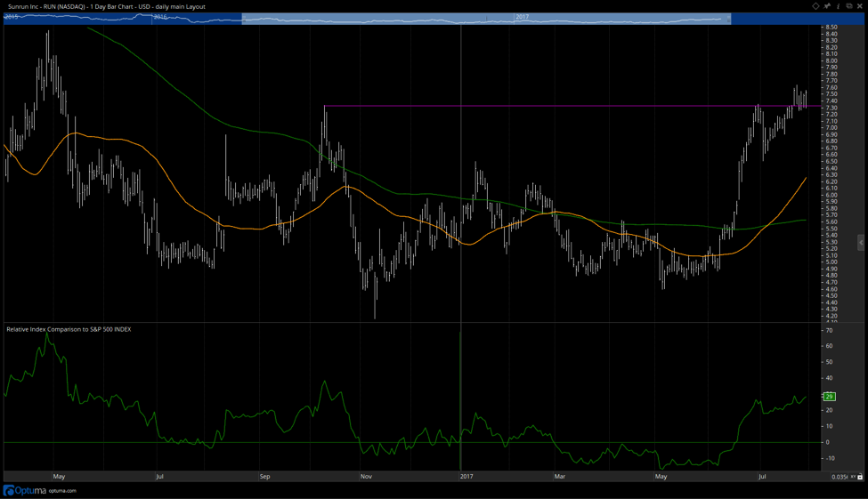868x499 pixels.
Task: Click the Relative Index Comparison to S&P 500 INDEX label
Action: tap(69, 329)
